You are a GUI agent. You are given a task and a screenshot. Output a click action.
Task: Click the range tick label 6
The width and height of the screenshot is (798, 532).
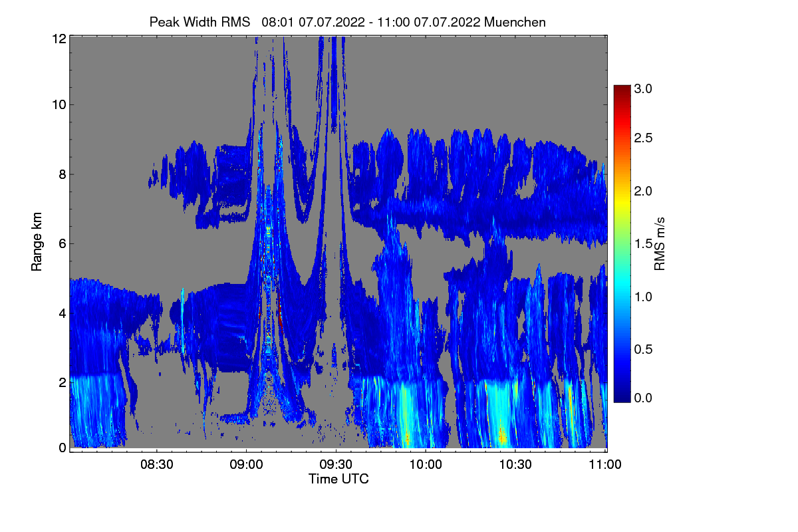click(63, 243)
